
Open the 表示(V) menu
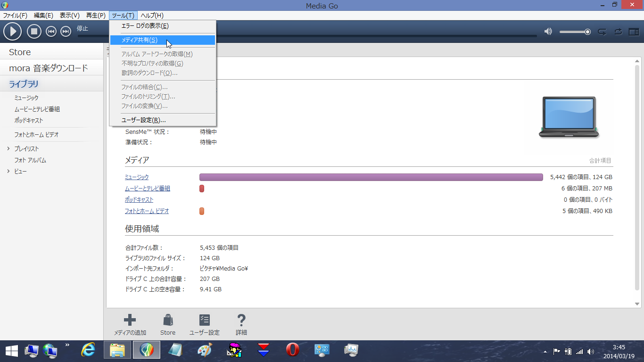[x=70, y=16]
